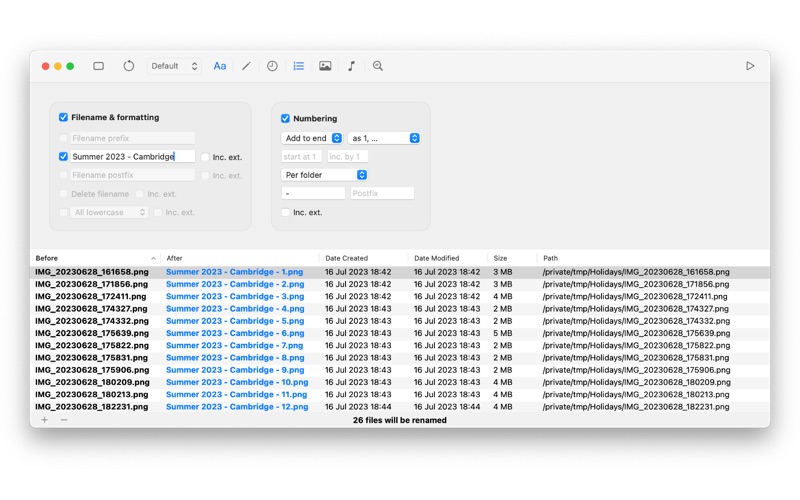Enable the Delete filename checkbox

point(63,194)
